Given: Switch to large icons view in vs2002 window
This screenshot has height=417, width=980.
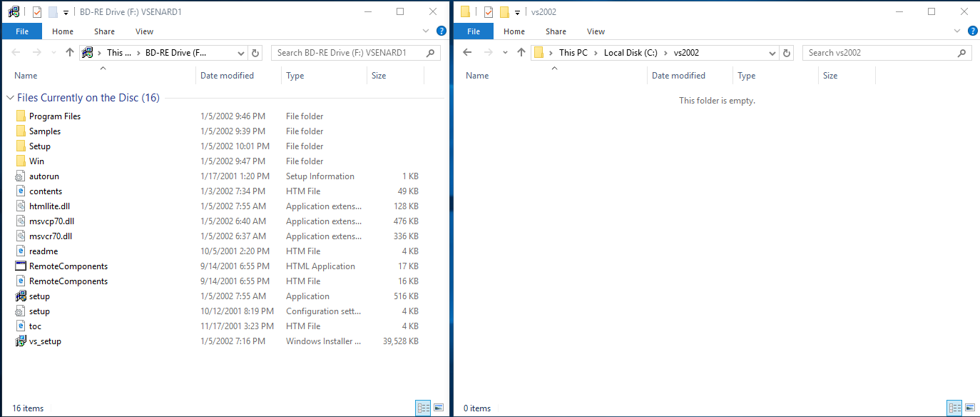Looking at the screenshot, I should pos(971,407).
